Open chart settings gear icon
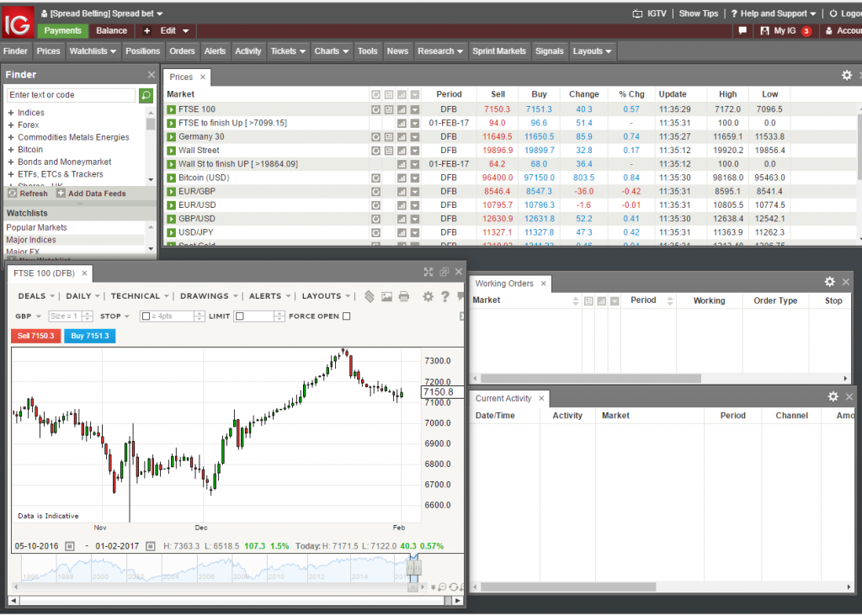Image resolution: width=862 pixels, height=616 pixels. tap(428, 297)
